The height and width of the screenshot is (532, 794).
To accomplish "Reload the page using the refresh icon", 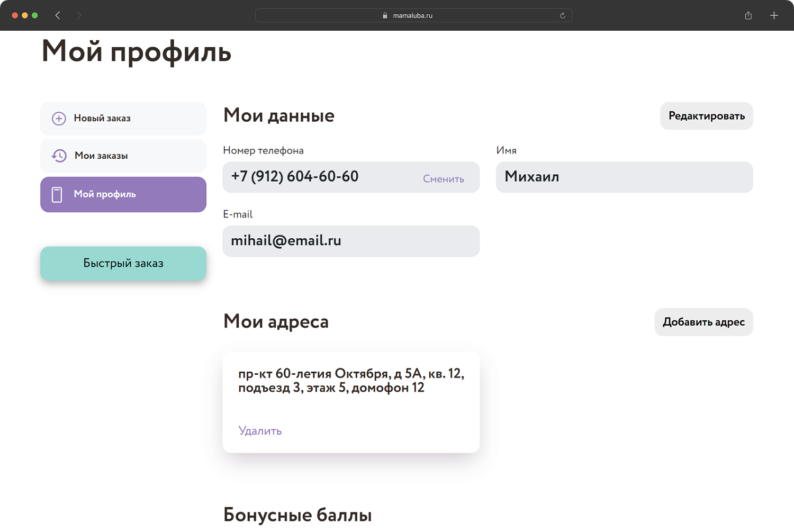I will tap(563, 15).
